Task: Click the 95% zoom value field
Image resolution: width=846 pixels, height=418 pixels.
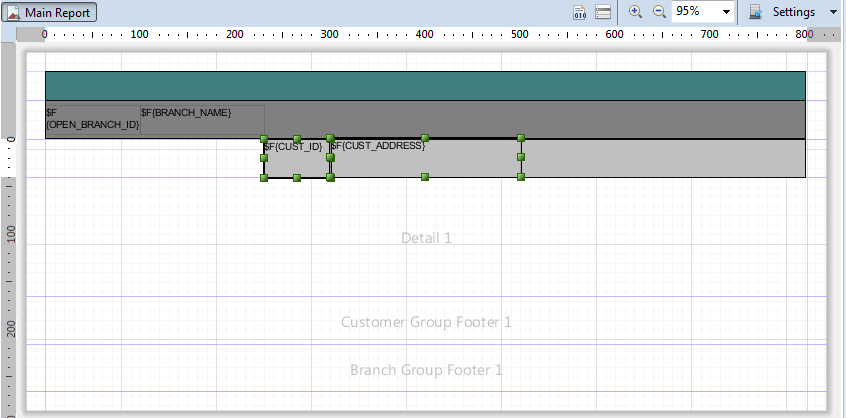Action: pyautogui.click(x=695, y=12)
